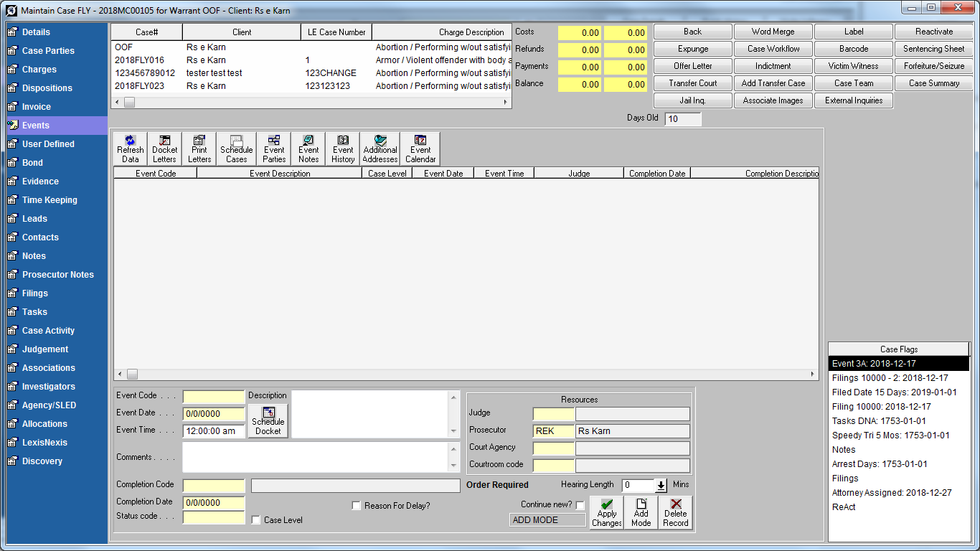The image size is (980, 551).
Task: Open Additional Addresses tool
Action: (380, 149)
